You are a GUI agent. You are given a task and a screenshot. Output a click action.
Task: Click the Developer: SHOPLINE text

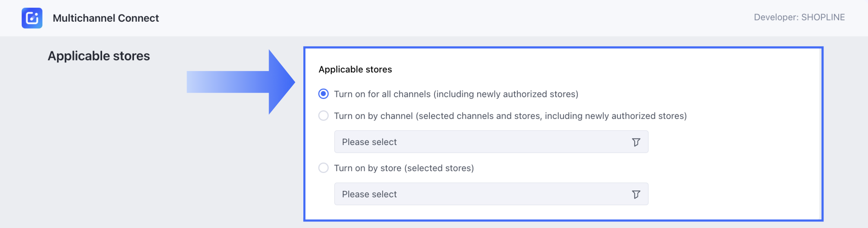click(x=799, y=17)
